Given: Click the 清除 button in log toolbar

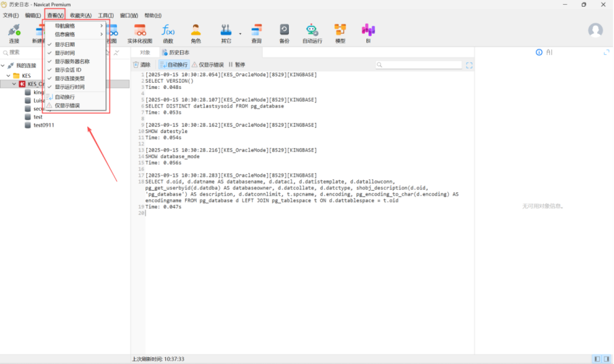Looking at the screenshot, I should point(141,65).
